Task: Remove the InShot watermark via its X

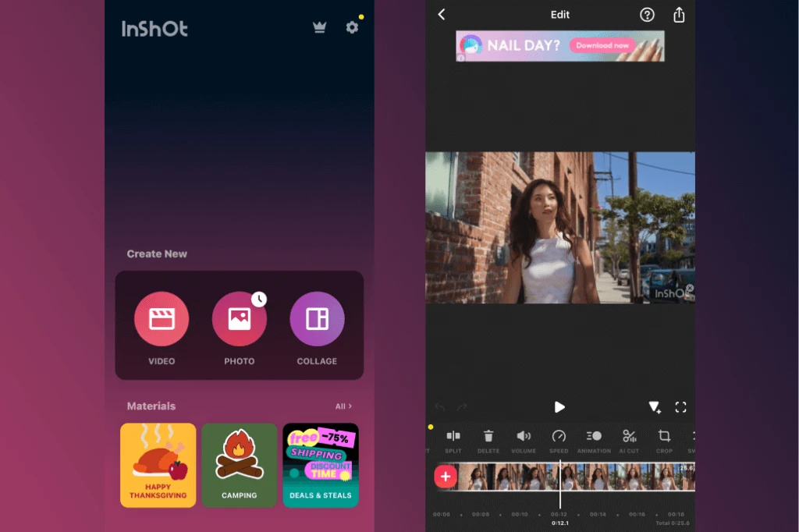Action: pos(690,289)
